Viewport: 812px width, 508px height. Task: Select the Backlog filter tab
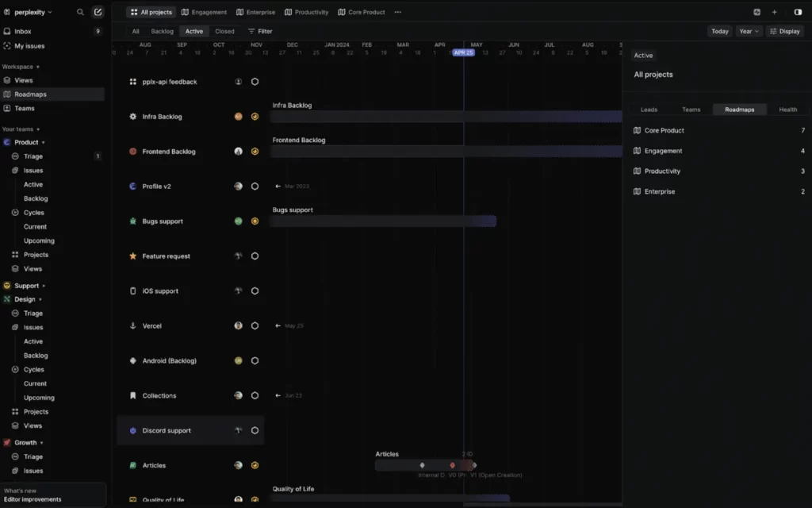click(162, 31)
